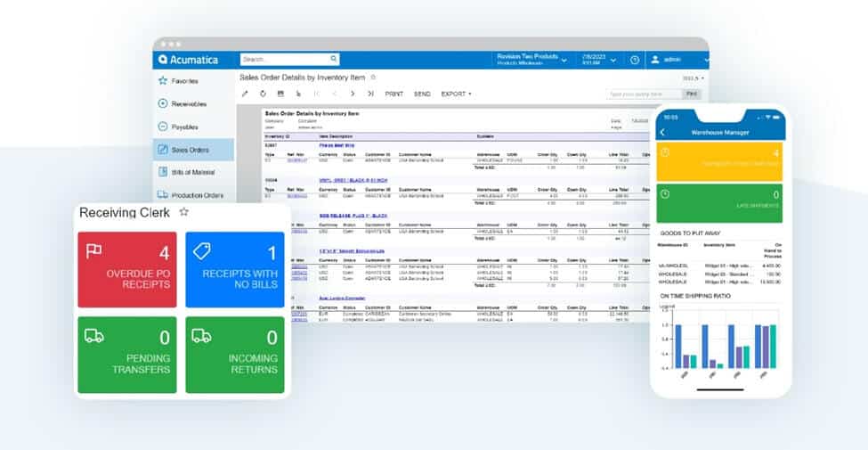Click the Find button
Viewport: 868px width, 450px height.
(x=692, y=94)
